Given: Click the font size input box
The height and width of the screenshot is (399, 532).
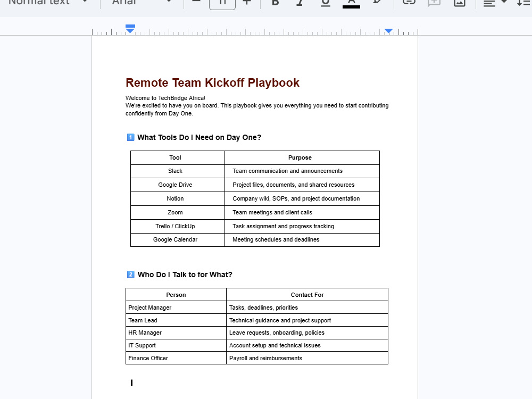Looking at the screenshot, I should (222, 3).
